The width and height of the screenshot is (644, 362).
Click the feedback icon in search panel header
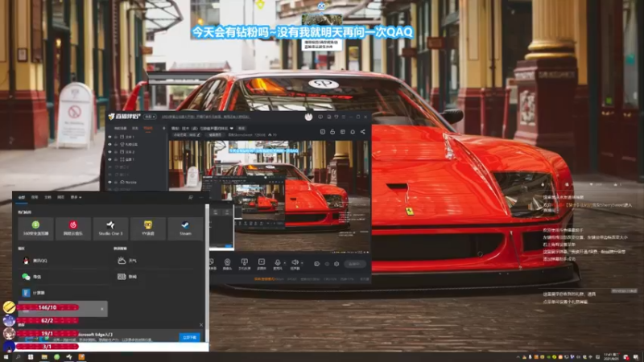point(191,197)
